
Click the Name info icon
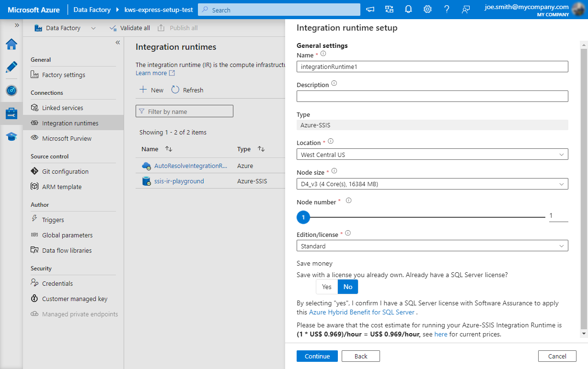click(x=323, y=54)
